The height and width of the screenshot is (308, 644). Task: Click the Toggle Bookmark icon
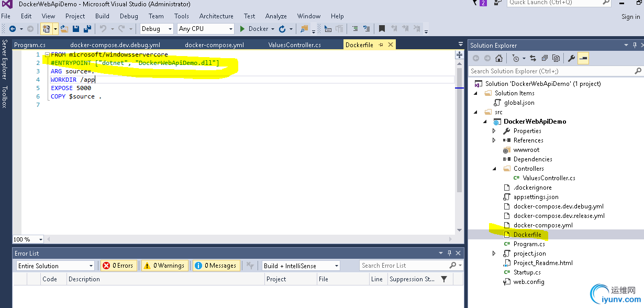coord(382,29)
